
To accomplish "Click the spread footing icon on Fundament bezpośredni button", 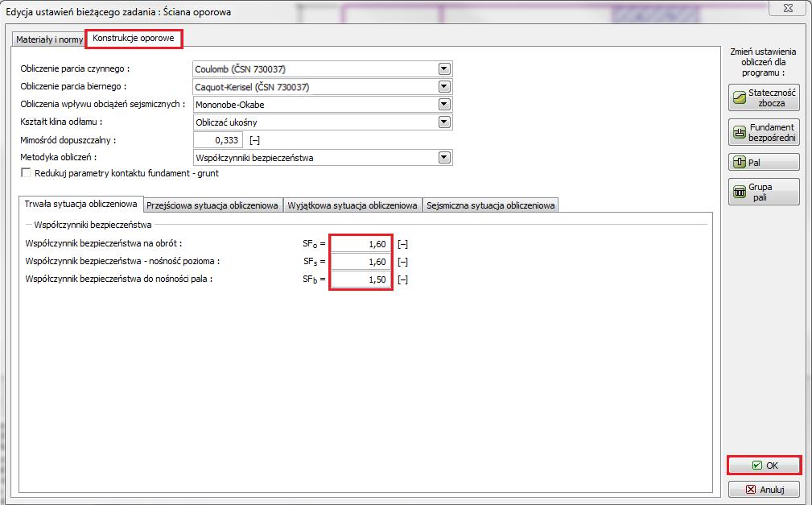I will tap(740, 133).
